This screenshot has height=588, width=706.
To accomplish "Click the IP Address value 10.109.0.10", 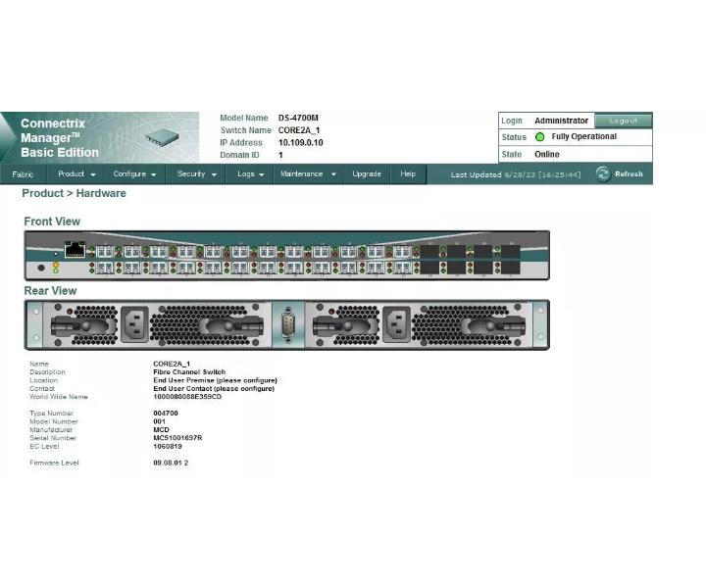I will pos(300,143).
